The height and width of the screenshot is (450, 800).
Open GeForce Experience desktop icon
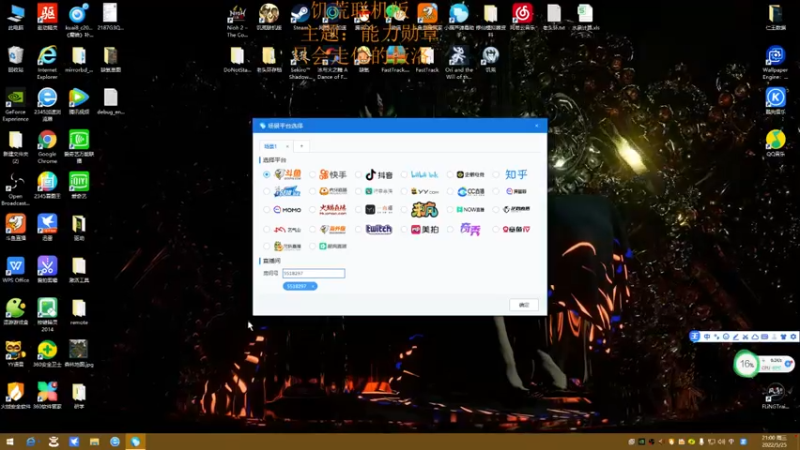tap(15, 105)
